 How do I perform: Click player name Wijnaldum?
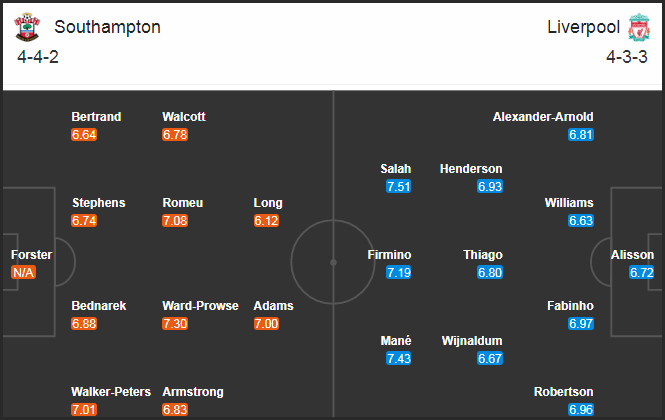click(x=472, y=341)
